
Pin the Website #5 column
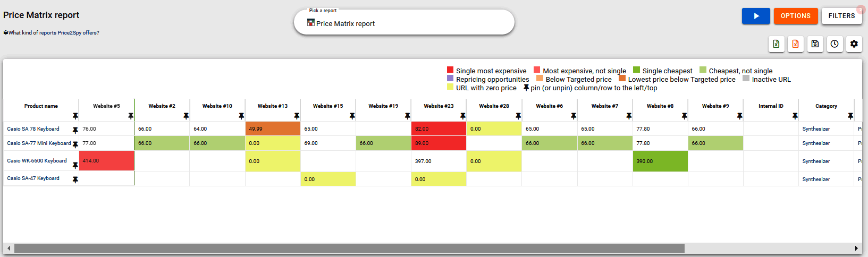[131, 116]
